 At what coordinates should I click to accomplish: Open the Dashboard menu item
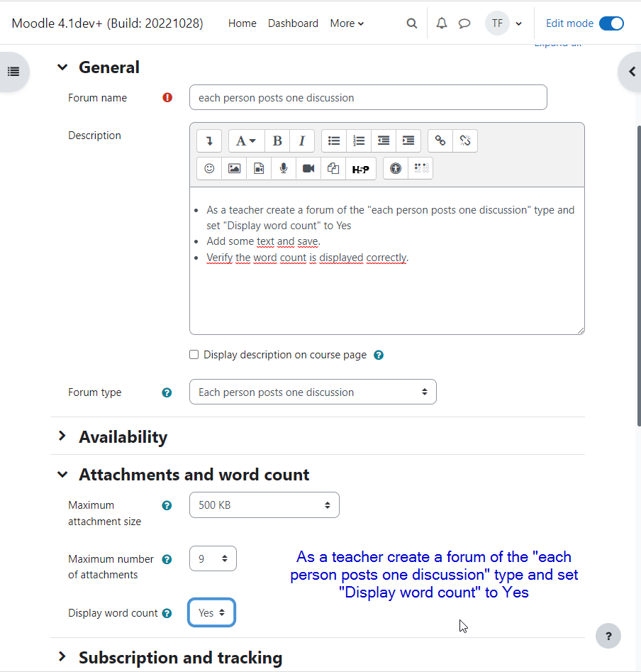pos(293,23)
